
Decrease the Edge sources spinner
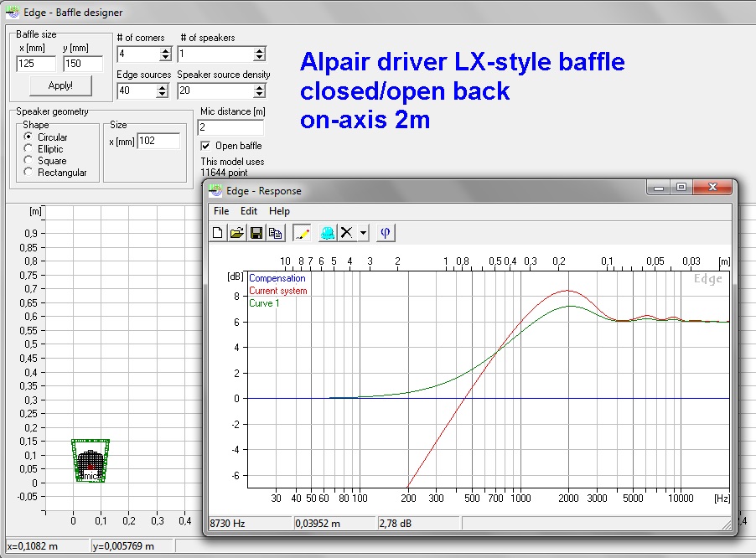click(x=163, y=94)
